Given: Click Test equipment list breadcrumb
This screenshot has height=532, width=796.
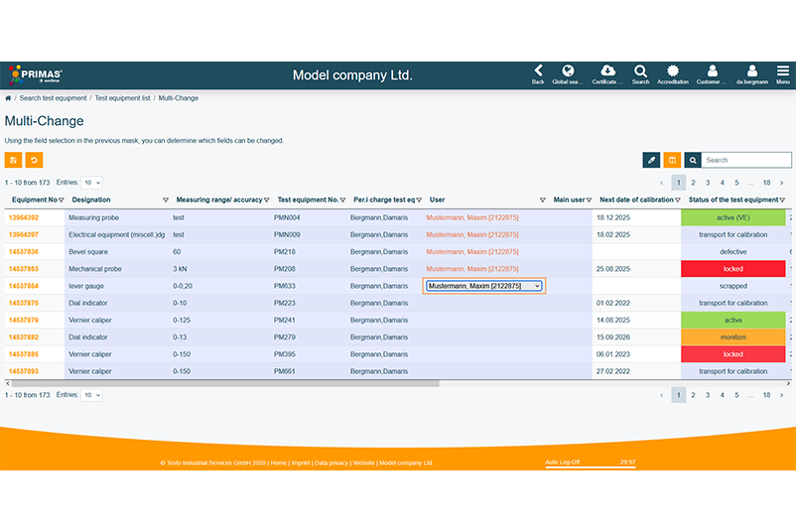Looking at the screenshot, I should tap(122, 98).
